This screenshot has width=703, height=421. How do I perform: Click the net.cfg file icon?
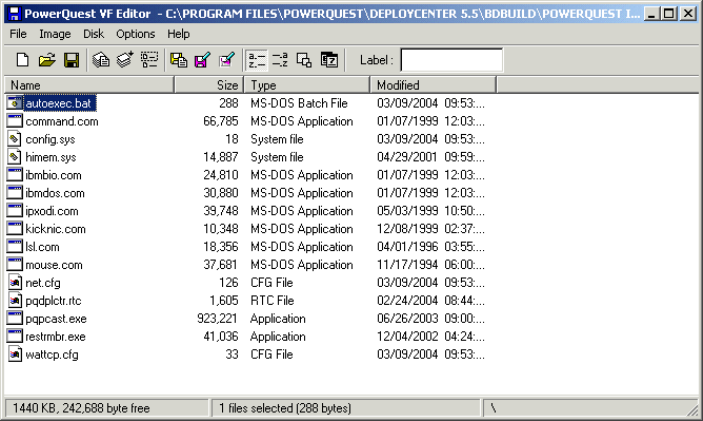14,282
